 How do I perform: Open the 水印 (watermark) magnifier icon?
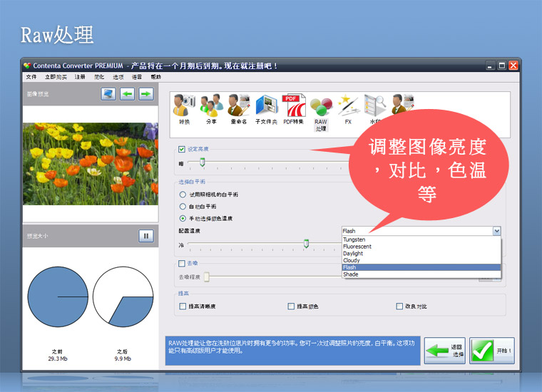pyautogui.click(x=374, y=105)
